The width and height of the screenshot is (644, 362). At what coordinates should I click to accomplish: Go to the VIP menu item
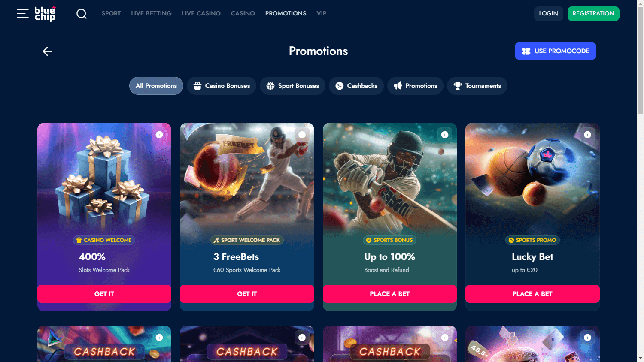point(322,13)
